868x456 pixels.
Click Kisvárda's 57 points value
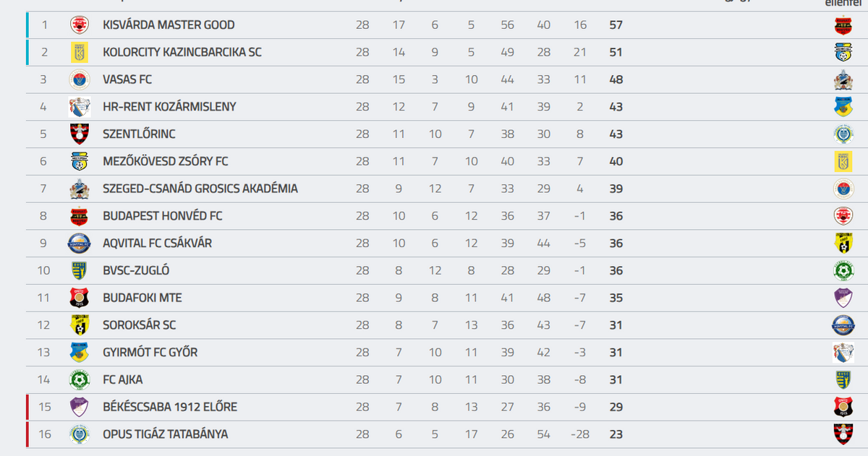coord(616,25)
